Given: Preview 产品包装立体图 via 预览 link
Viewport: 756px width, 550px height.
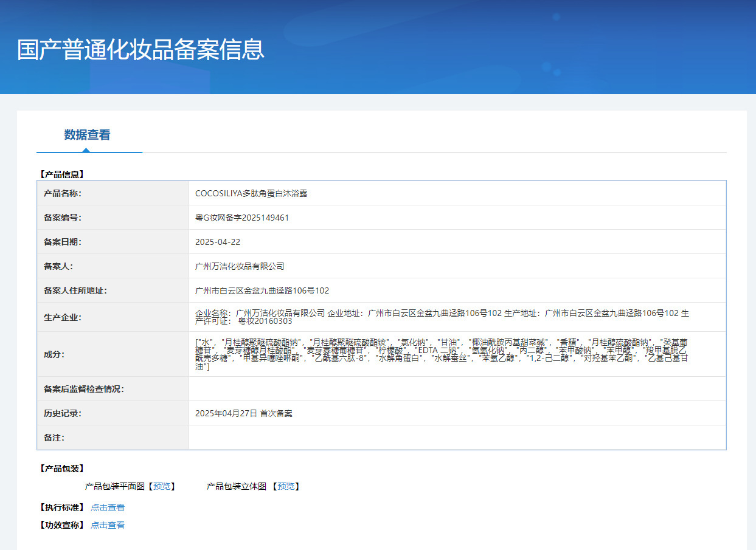Looking at the screenshot, I should (x=286, y=486).
